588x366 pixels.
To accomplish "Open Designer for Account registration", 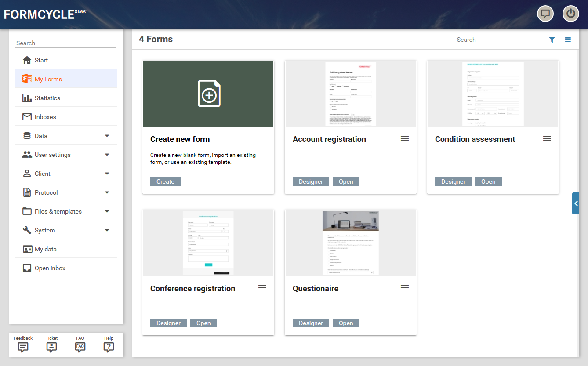I will (x=311, y=181).
